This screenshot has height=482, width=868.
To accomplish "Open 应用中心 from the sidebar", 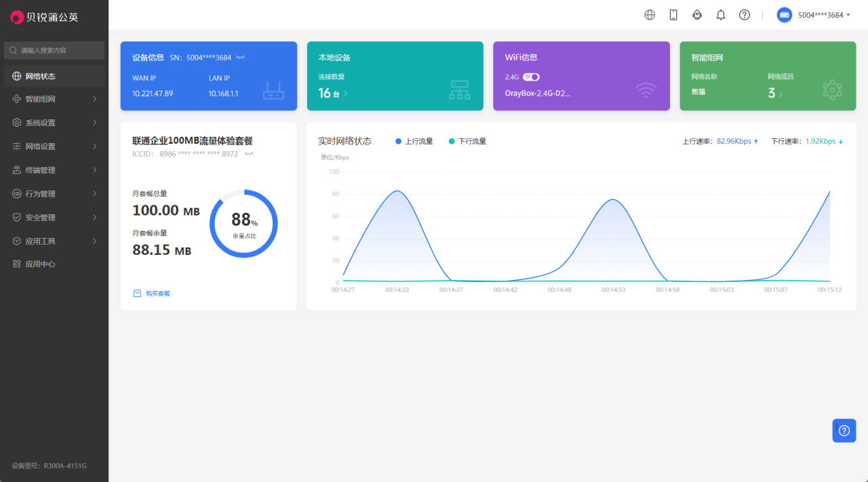I will tap(54, 264).
